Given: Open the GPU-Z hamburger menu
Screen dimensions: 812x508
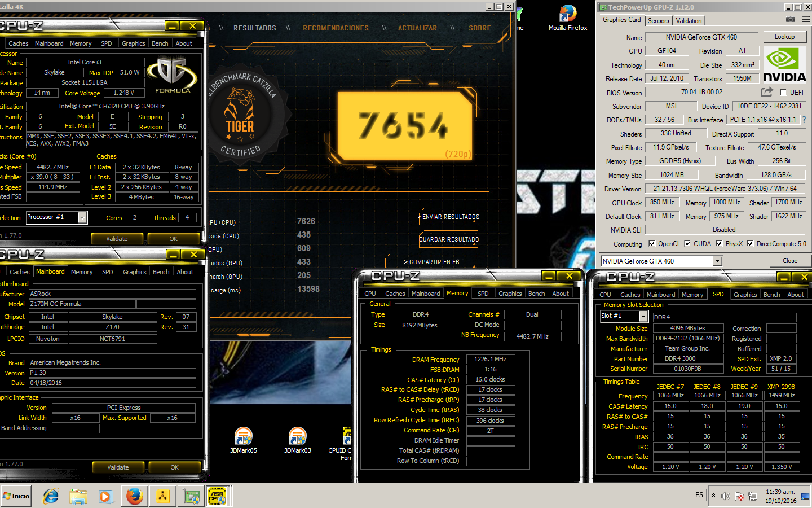Looking at the screenshot, I should (x=806, y=20).
